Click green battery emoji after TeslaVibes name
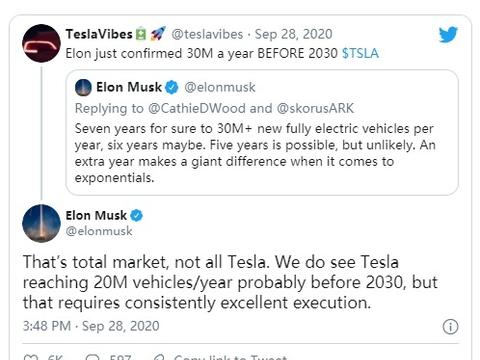 click(141, 34)
